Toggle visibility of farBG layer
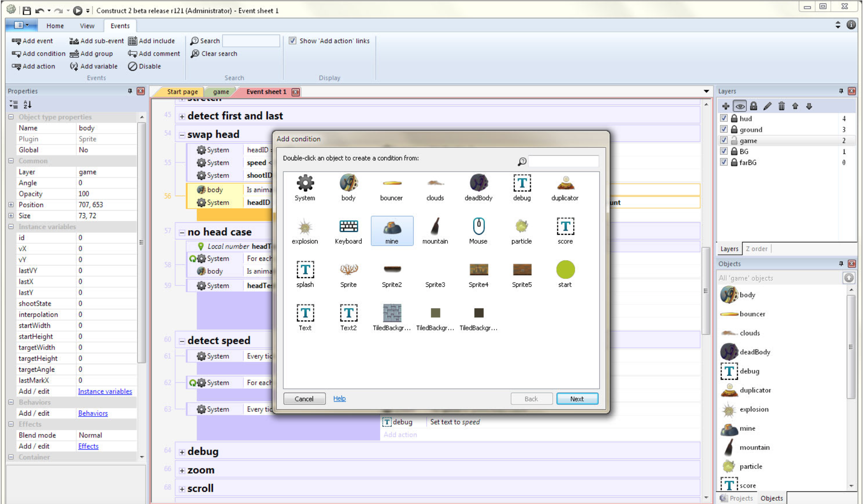The image size is (864, 504). click(724, 162)
